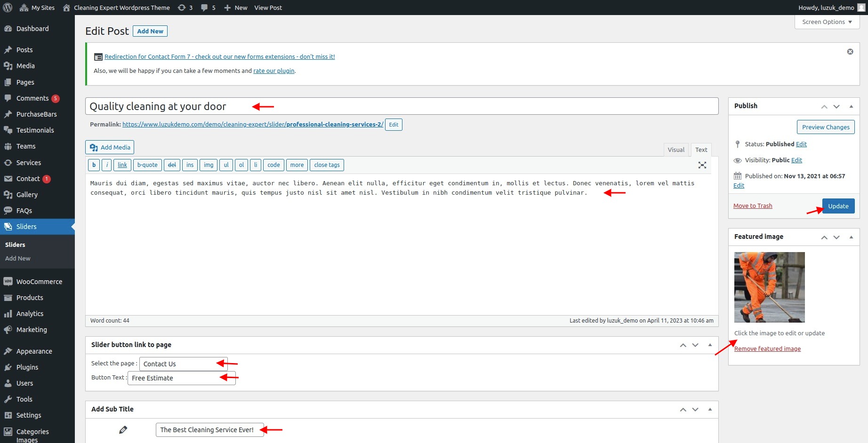Open Plugins in the sidebar
This screenshot has height=443, width=868.
point(37,367)
